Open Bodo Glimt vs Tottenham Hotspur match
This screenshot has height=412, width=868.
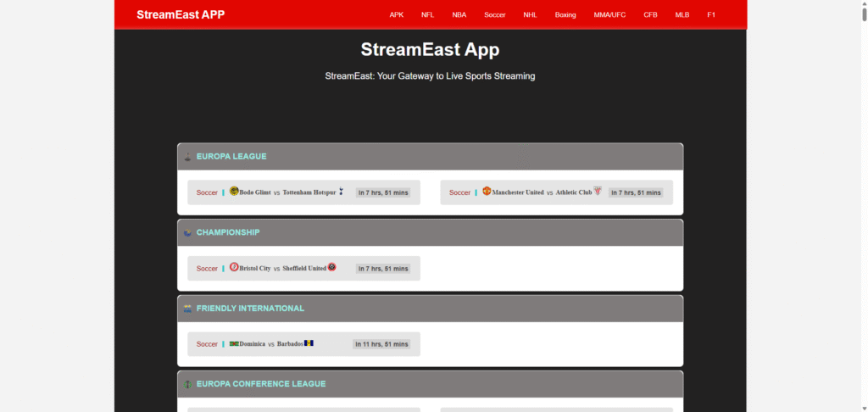pyautogui.click(x=304, y=192)
